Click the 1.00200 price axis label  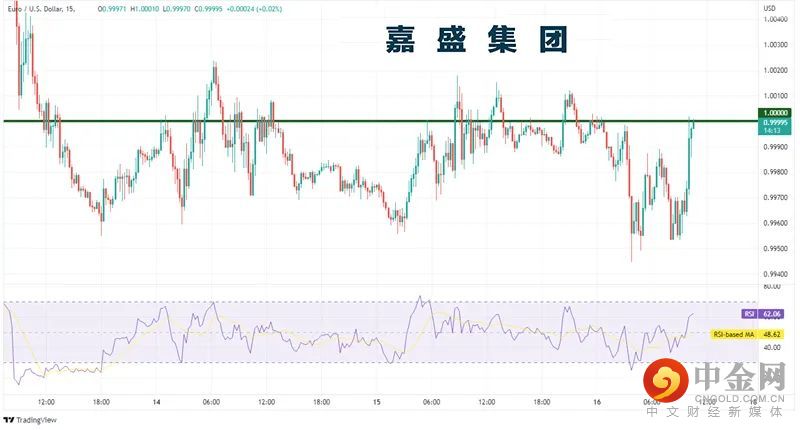(x=776, y=70)
